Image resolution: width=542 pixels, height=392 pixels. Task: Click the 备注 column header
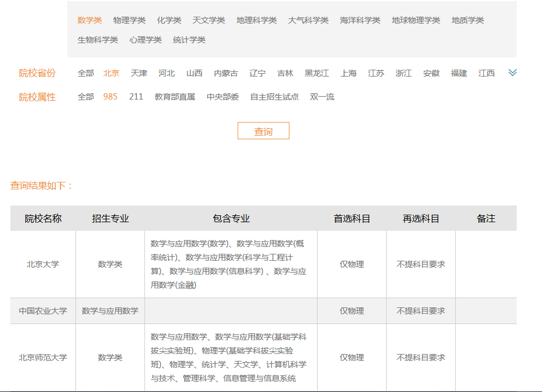(x=486, y=219)
